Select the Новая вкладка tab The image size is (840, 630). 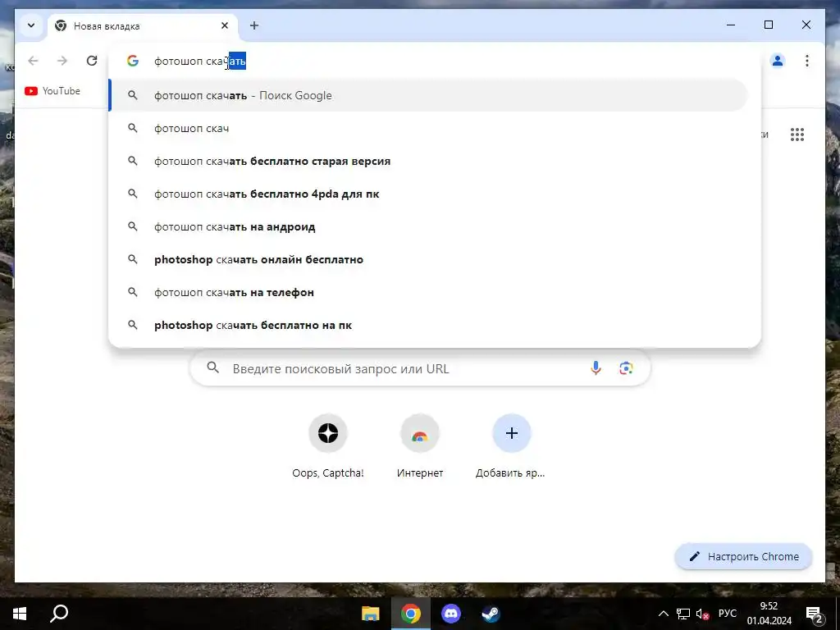pos(143,25)
